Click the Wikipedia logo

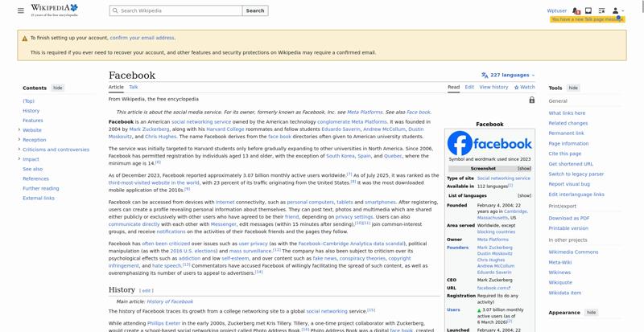(x=54, y=10)
